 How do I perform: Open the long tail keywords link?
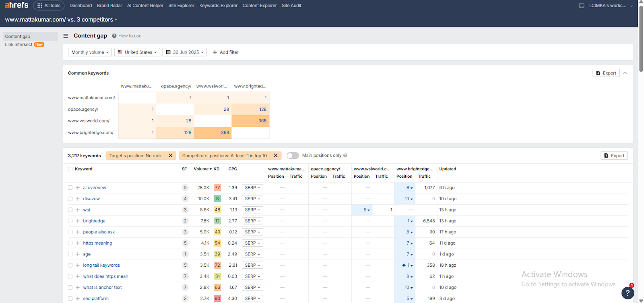tap(101, 265)
